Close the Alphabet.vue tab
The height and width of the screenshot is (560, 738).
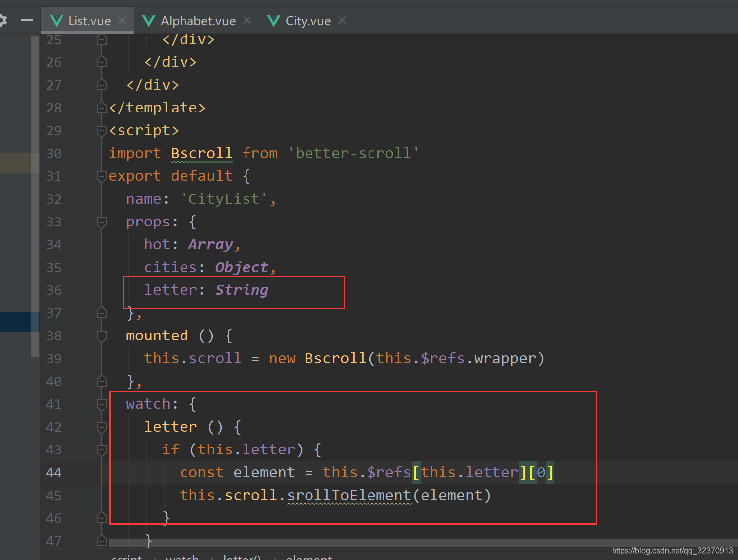click(247, 20)
